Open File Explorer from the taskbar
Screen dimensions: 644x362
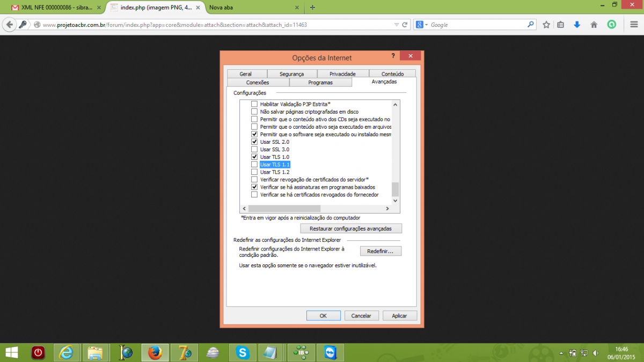[95, 352]
